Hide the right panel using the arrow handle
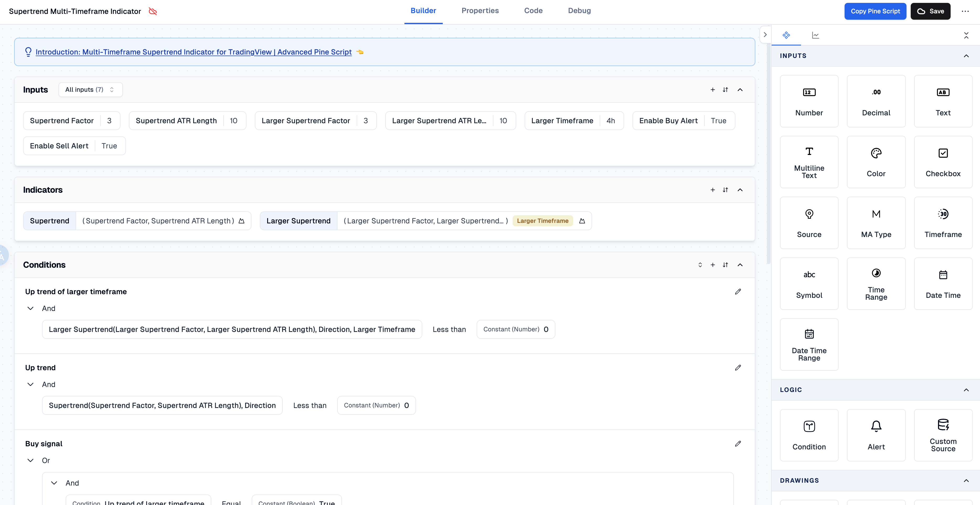The width and height of the screenshot is (980, 505). (765, 35)
